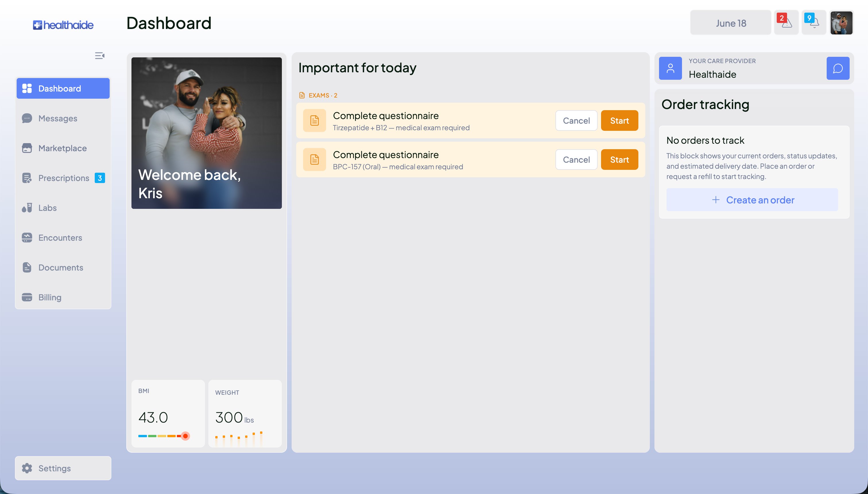
Task: Click the Welcome back Kris photo
Action: (206, 133)
